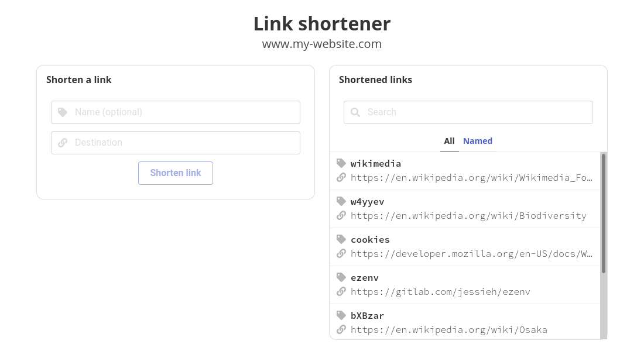
Task: Click the tag icon in Name field
Action: click(x=63, y=112)
